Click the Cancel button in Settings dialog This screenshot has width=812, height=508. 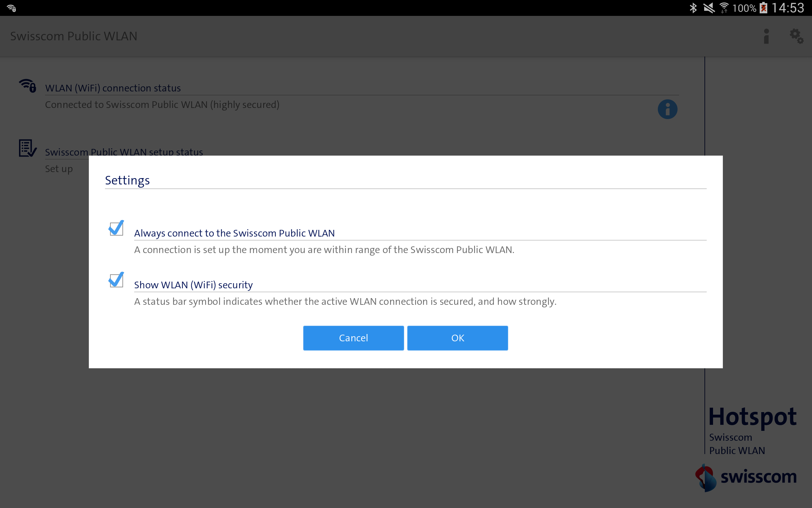click(353, 338)
